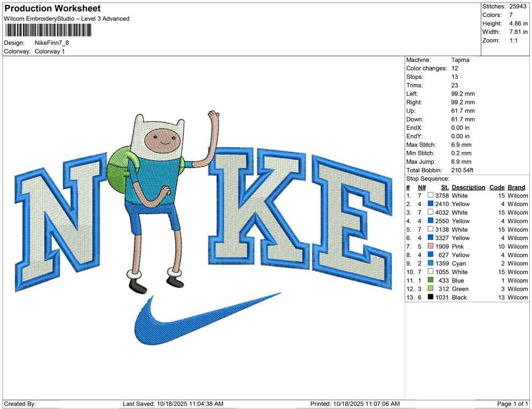
Task: Click the barcode under the Wilcom title
Action: coord(48,31)
